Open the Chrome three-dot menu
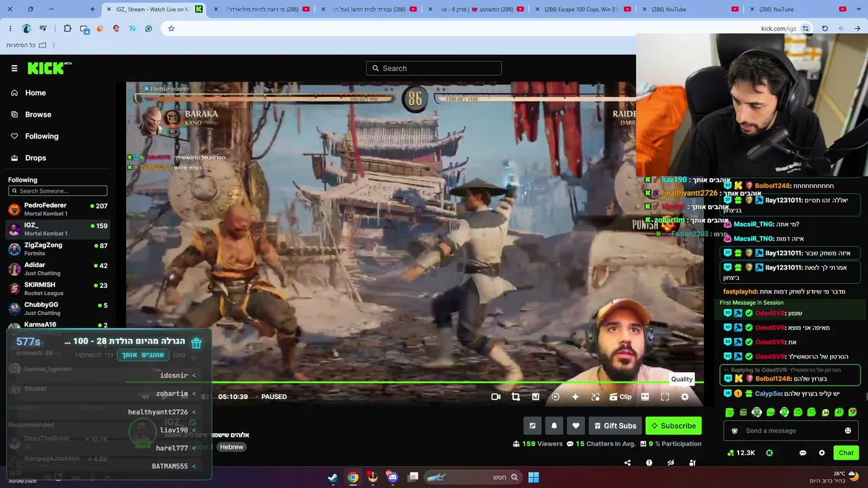868x488 pixels. click(x=10, y=28)
